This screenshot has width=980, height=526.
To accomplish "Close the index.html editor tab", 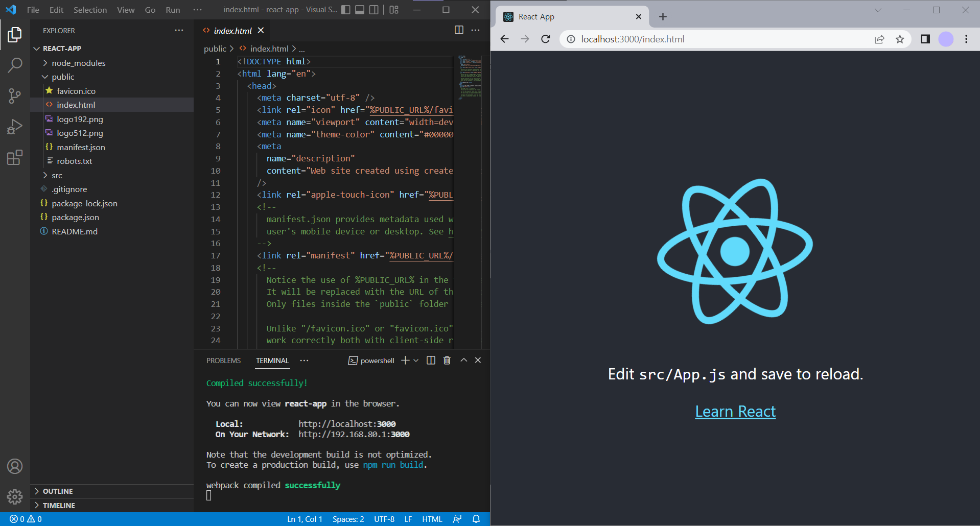I will pos(261,30).
